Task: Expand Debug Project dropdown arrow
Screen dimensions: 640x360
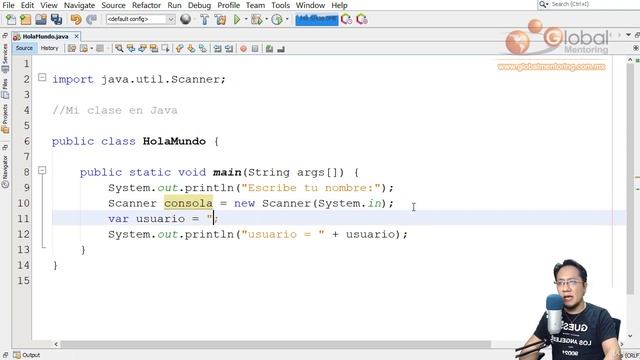Action: 266,19
